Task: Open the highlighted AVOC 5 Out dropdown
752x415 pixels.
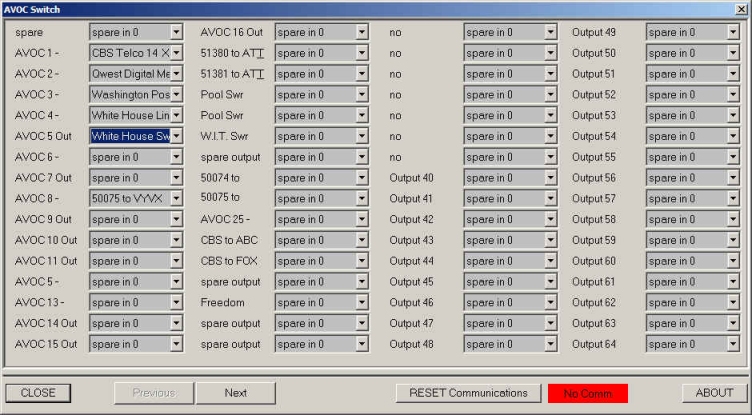Action: [x=176, y=136]
